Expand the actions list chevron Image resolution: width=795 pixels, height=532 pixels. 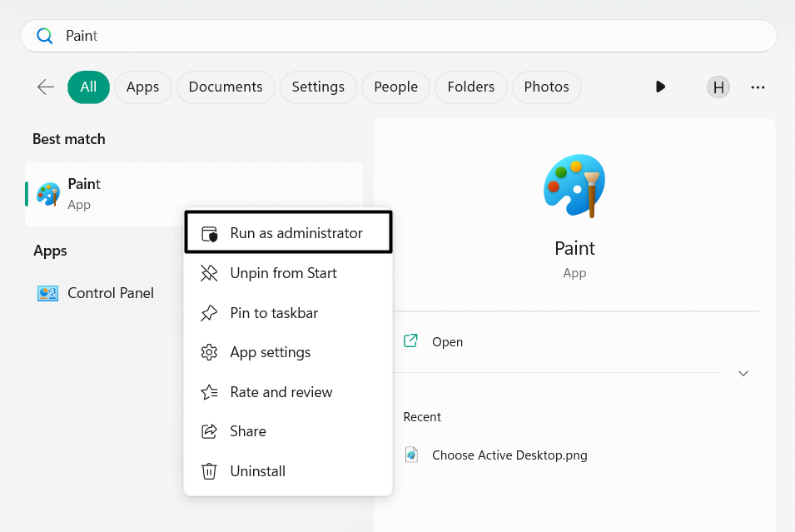point(743,373)
